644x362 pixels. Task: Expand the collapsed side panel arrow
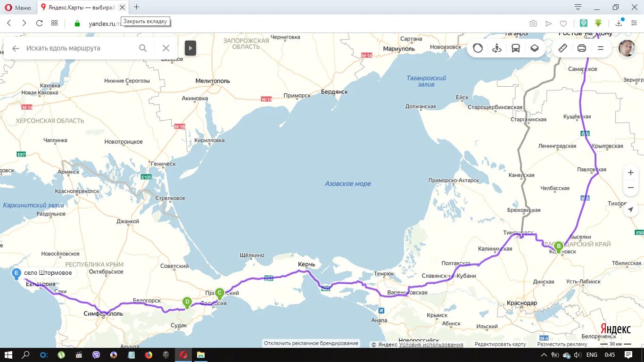190,48
